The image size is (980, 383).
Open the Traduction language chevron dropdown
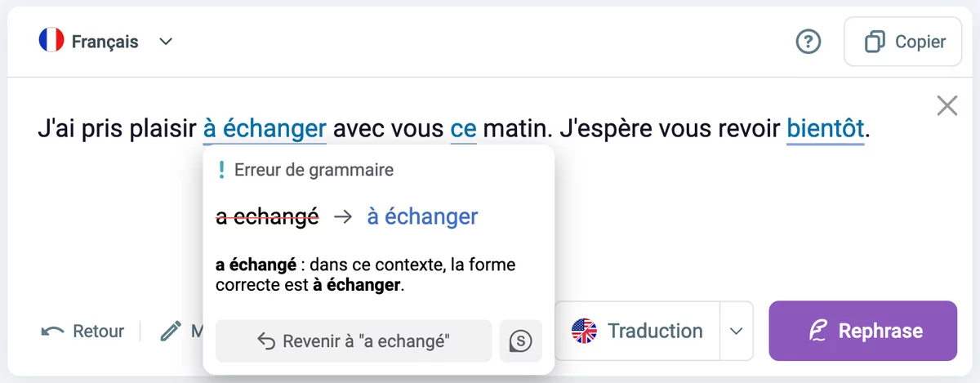(736, 331)
